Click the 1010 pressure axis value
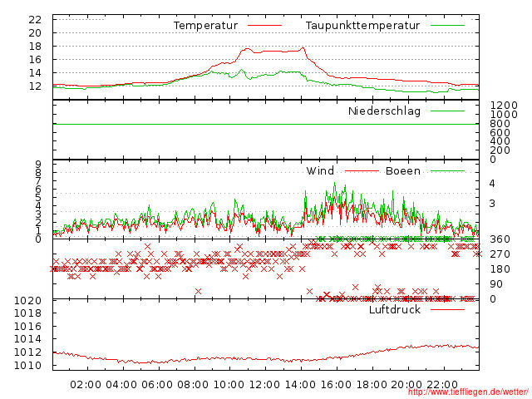Viewport: 532px width, 399px height. point(27,366)
